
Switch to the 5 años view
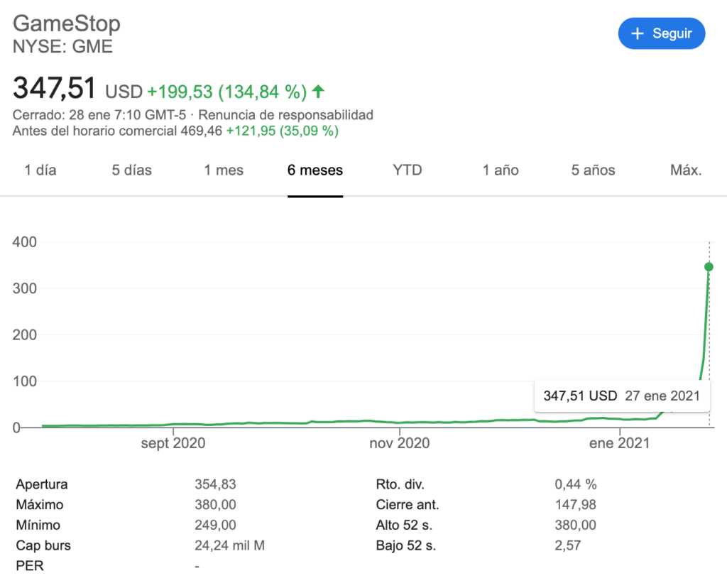click(x=593, y=170)
